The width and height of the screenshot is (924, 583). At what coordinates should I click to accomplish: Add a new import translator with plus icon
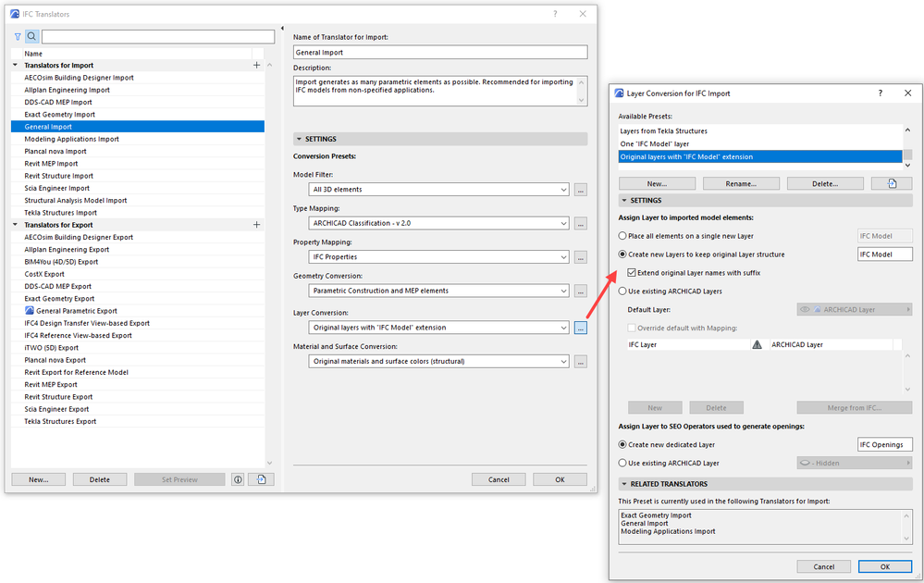coord(256,66)
